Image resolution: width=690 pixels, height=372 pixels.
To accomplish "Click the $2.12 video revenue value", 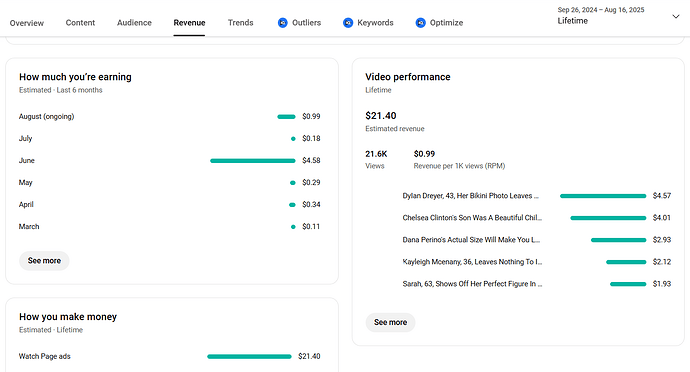I will coord(662,262).
